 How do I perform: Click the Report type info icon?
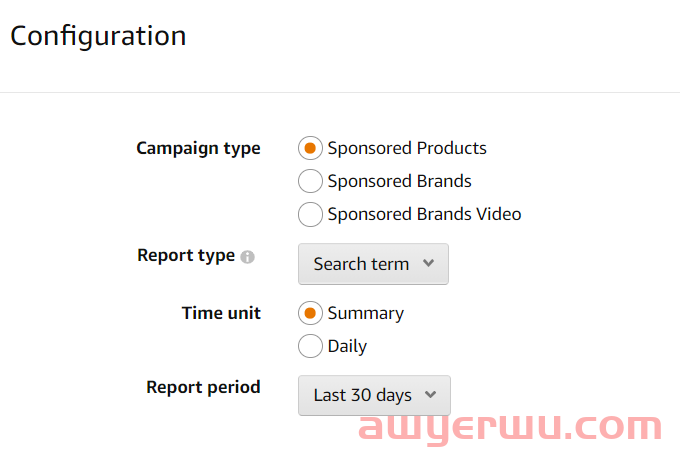(x=248, y=257)
